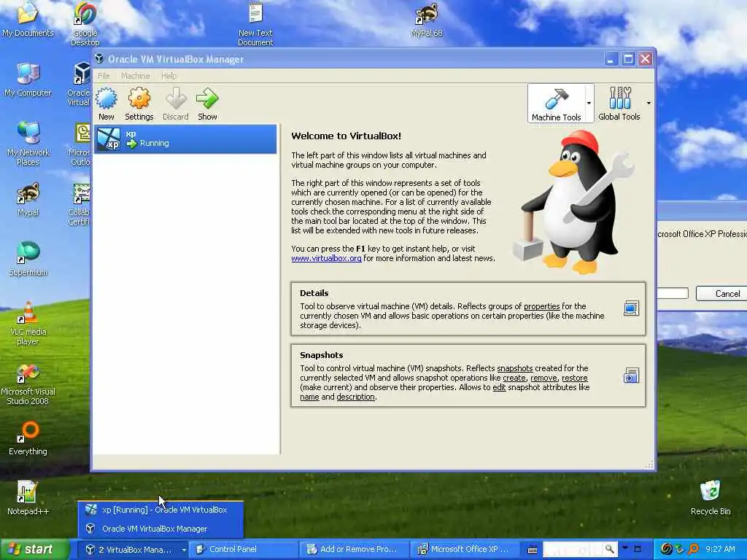Expand the Machine Tools dropdown arrow
The width and height of the screenshot is (747, 560).
pyautogui.click(x=589, y=104)
